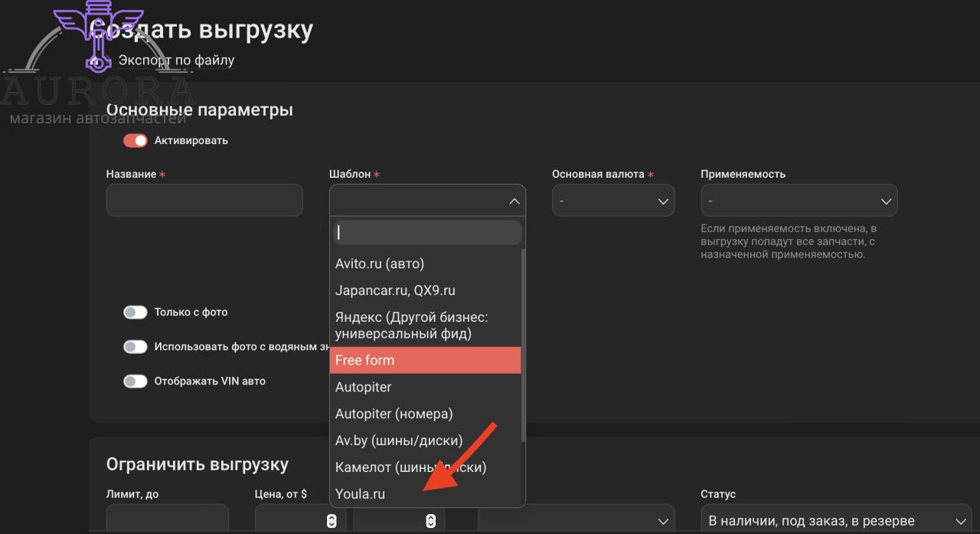Click the Статус dropdown chevron

961,521
